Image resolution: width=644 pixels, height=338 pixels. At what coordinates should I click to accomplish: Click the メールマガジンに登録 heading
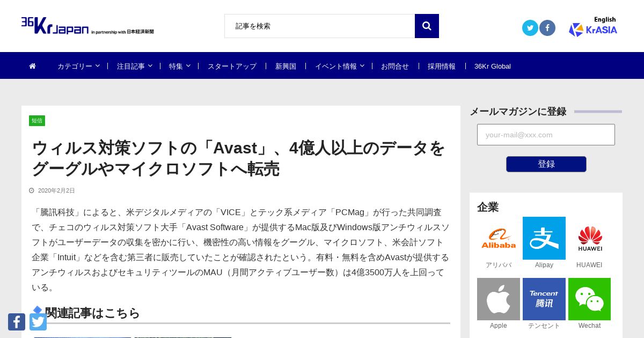pyautogui.click(x=518, y=112)
